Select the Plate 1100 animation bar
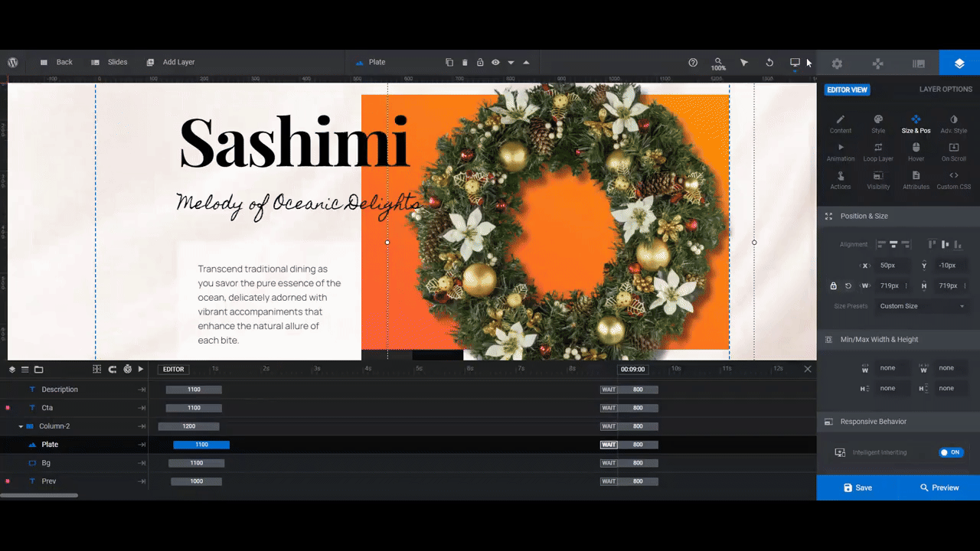980x551 pixels. coord(201,445)
